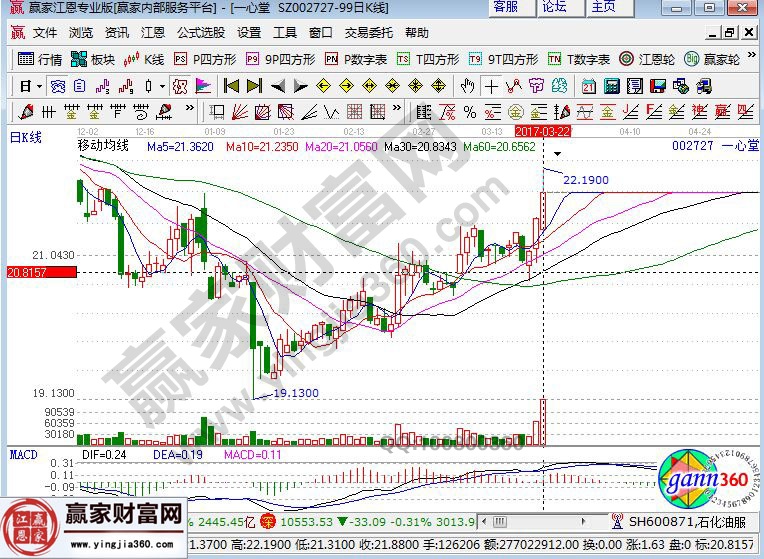The image size is (764, 559).
Task: Toggle the crosshair cursor tool
Action: click(491, 85)
